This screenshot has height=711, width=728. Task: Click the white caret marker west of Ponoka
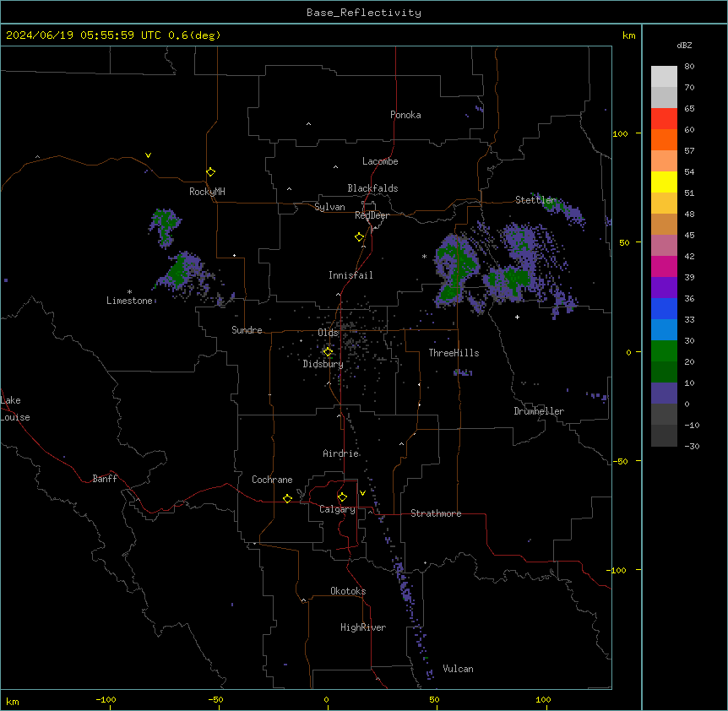click(x=309, y=124)
